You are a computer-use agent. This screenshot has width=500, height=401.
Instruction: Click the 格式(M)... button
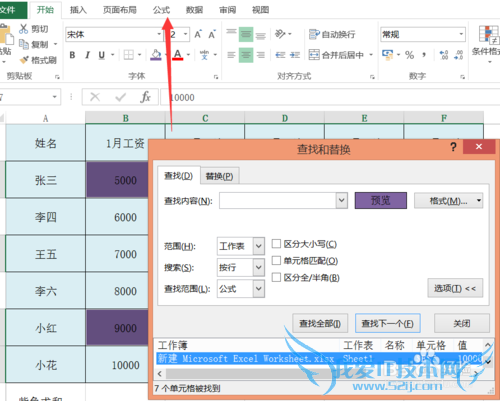tap(448, 200)
